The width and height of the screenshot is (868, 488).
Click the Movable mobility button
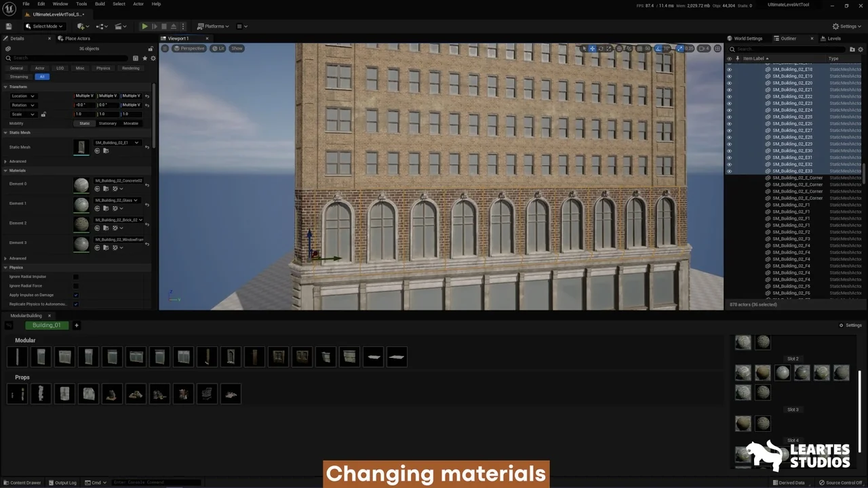(x=131, y=123)
